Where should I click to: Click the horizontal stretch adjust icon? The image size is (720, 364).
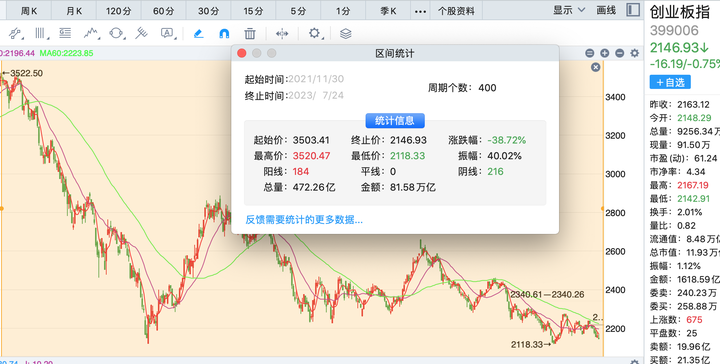pos(282,33)
